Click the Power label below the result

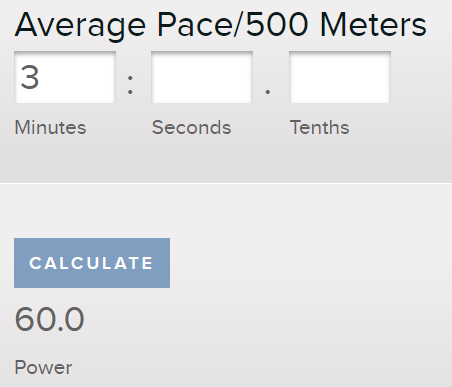click(43, 367)
